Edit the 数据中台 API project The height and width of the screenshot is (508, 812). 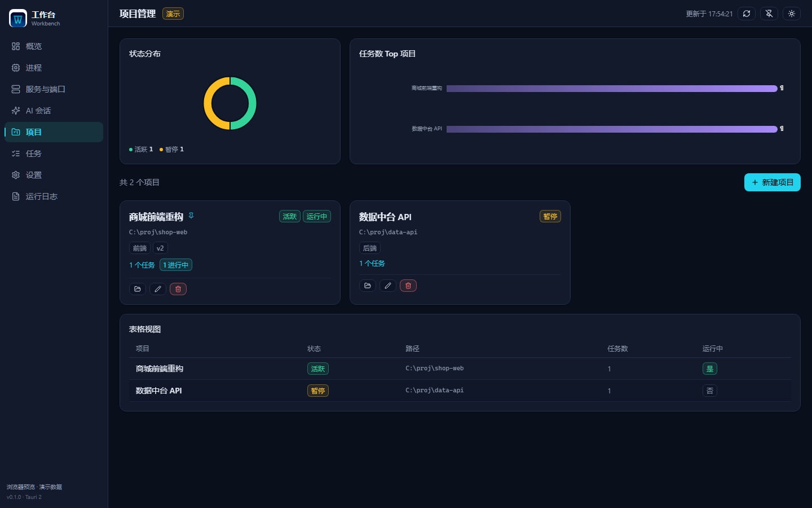click(388, 286)
